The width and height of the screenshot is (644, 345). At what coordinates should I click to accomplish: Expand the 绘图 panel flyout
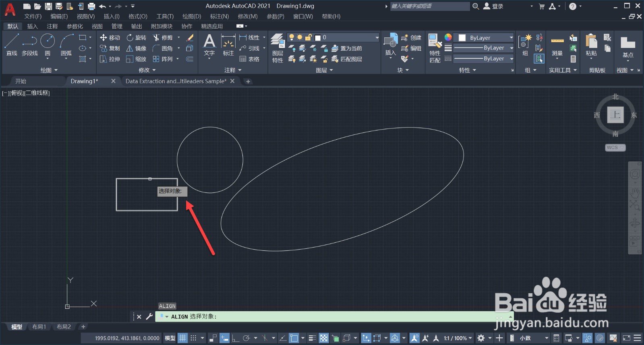[49, 70]
